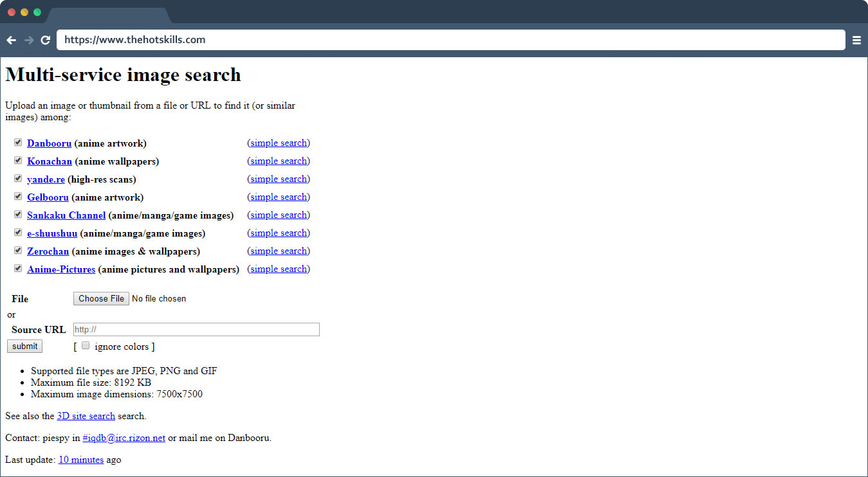Open the #iqdb@irc.rizon.net contact link
Screen dimensions: 868x477
[124, 438]
